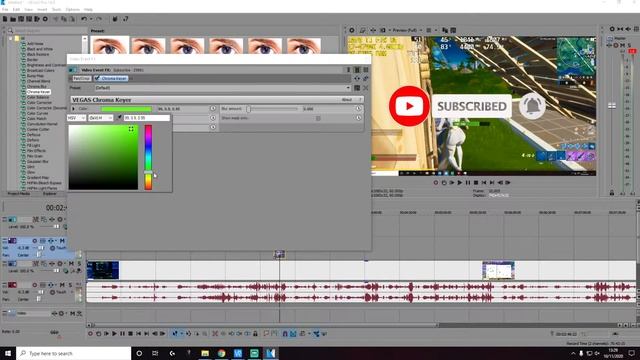Select the Normal Edit tool in timeline toolbar
The width and height of the screenshot is (640, 360).
(x=175, y=333)
